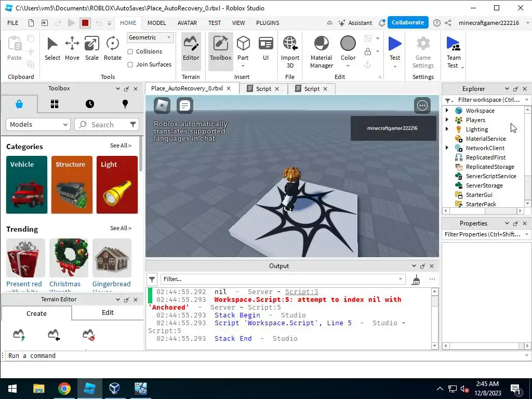Switch to the AVATAR ribbon tab
This screenshot has width=532, height=399.
(x=187, y=23)
